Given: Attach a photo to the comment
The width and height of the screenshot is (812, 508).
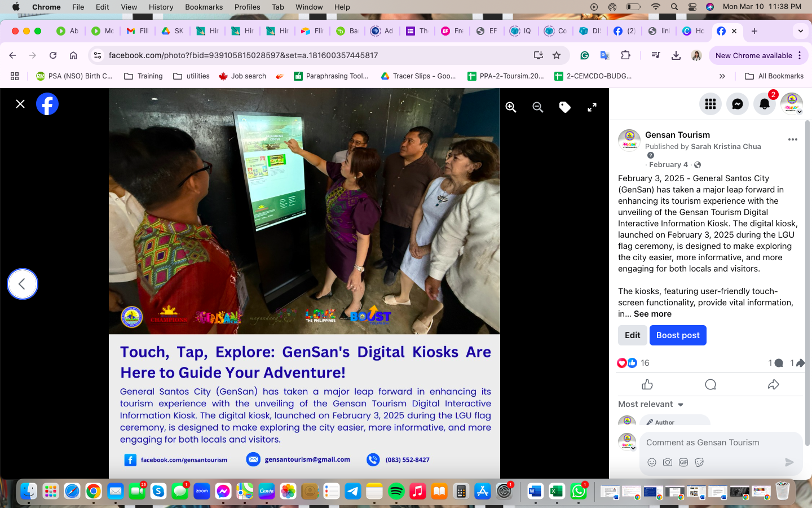Looking at the screenshot, I should coord(668,462).
